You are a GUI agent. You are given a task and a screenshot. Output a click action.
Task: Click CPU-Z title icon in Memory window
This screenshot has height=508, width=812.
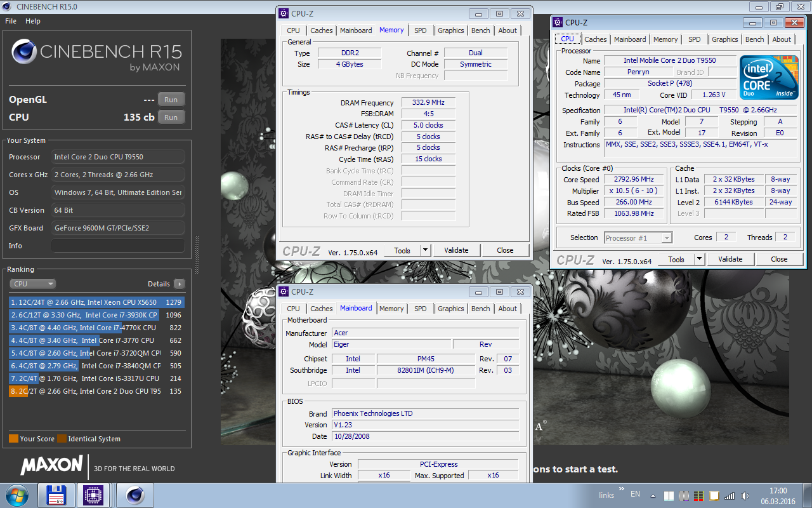284,14
